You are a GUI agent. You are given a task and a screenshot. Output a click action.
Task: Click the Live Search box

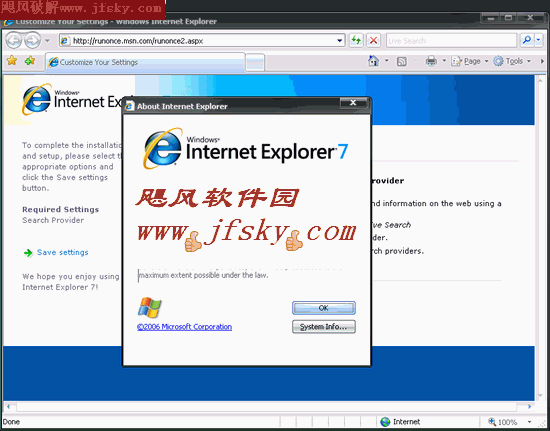[451, 41]
